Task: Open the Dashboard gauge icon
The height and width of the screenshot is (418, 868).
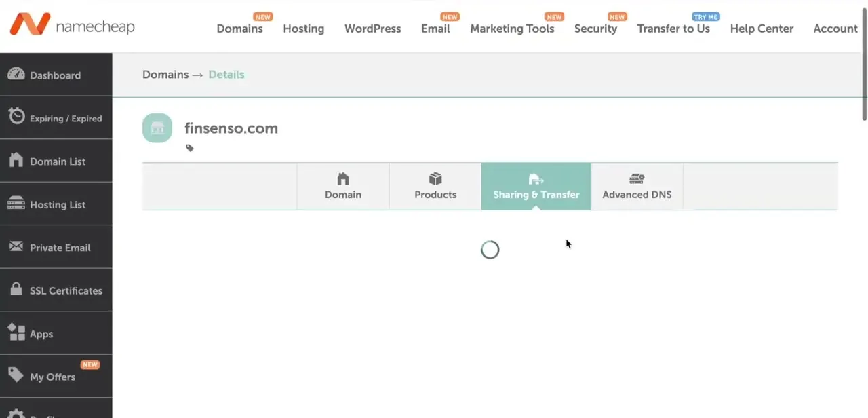Action: pyautogui.click(x=16, y=74)
